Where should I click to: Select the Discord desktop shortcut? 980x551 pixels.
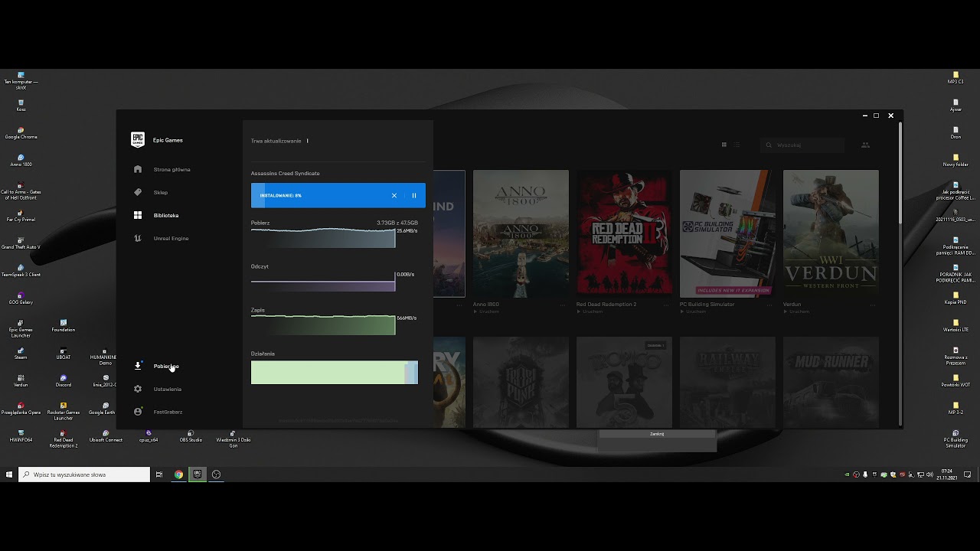click(63, 380)
